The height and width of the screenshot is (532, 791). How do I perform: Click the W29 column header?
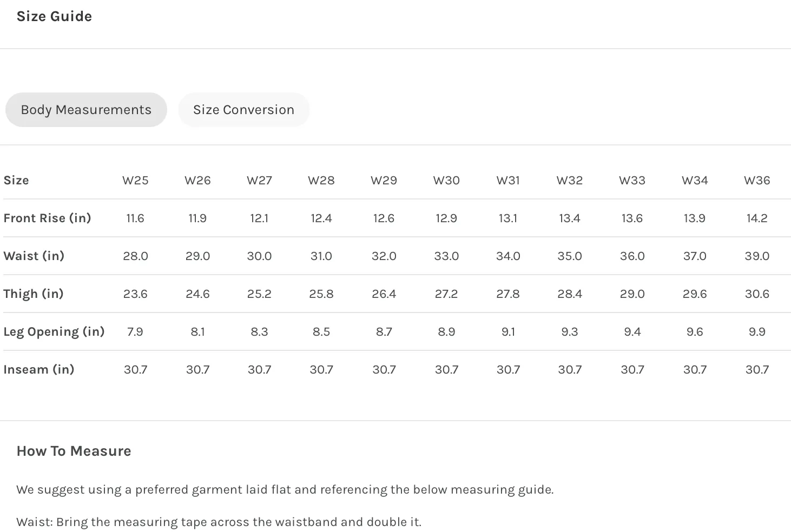384,181
